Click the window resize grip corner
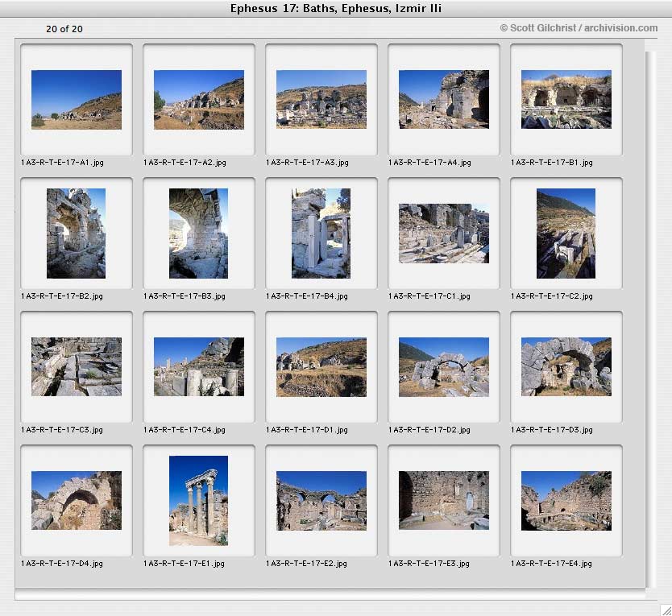 (x=666, y=610)
